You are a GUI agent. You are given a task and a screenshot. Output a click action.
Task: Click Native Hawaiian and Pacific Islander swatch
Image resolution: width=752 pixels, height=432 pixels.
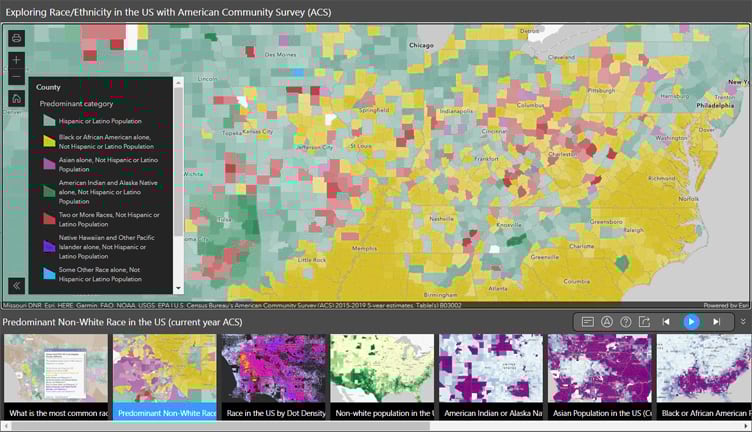click(x=49, y=246)
